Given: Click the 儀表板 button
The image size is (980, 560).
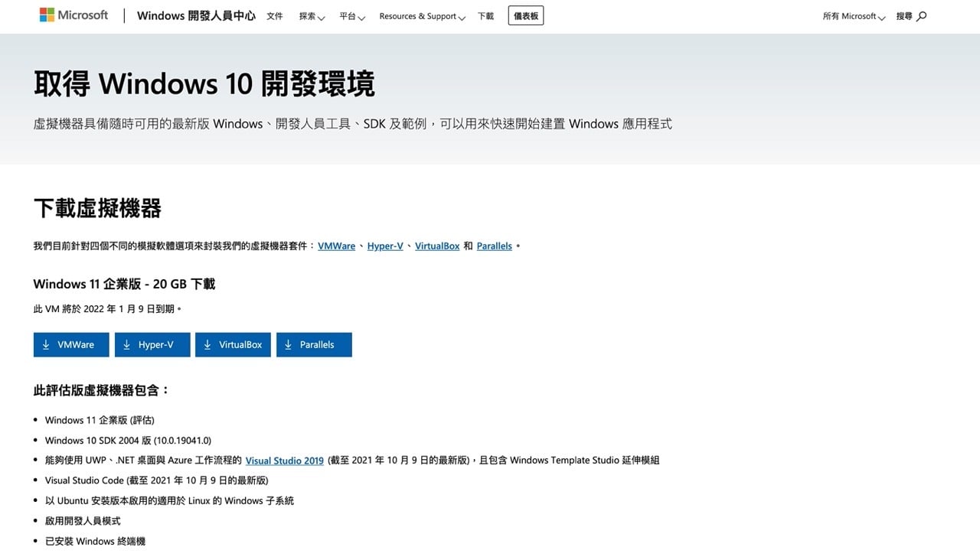Looking at the screenshot, I should 526,16.
